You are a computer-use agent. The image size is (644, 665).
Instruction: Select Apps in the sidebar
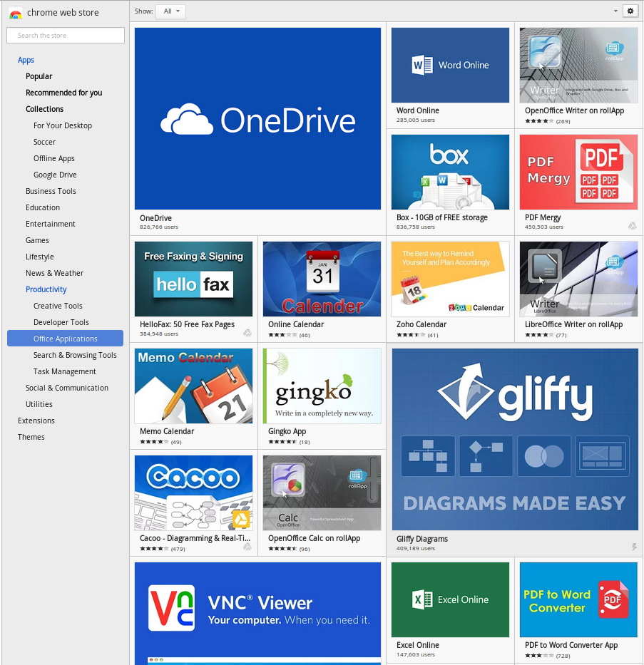pyautogui.click(x=26, y=60)
